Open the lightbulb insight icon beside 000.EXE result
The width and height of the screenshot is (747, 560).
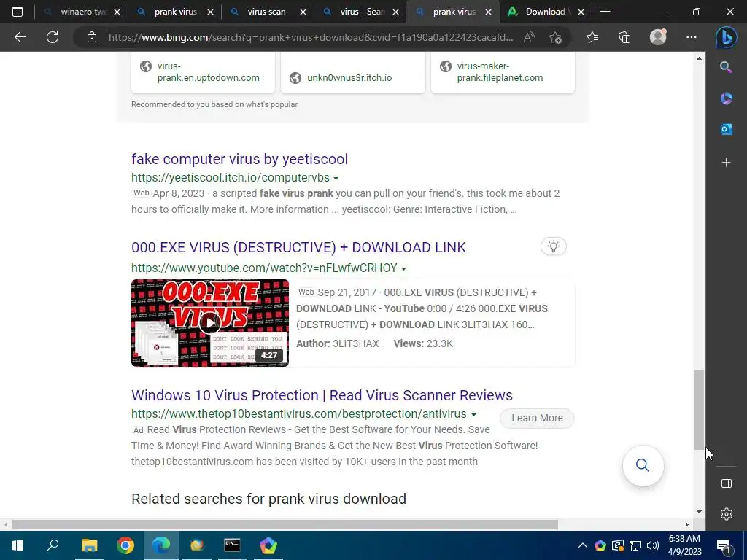tap(553, 246)
